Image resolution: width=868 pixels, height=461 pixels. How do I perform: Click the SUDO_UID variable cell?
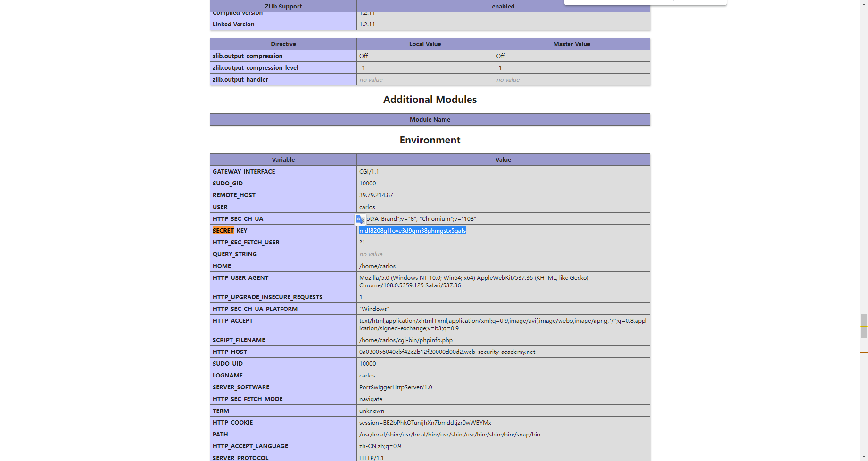point(283,364)
